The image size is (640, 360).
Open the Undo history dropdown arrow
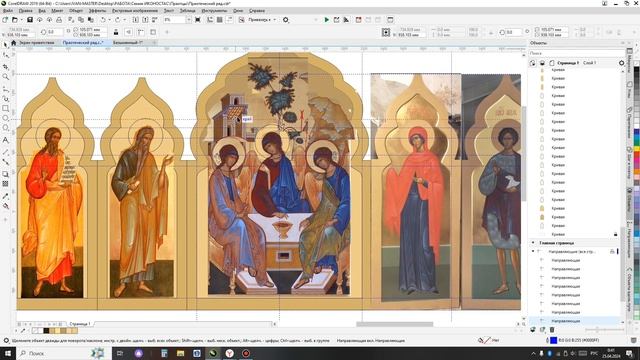pyautogui.click(x=109, y=20)
